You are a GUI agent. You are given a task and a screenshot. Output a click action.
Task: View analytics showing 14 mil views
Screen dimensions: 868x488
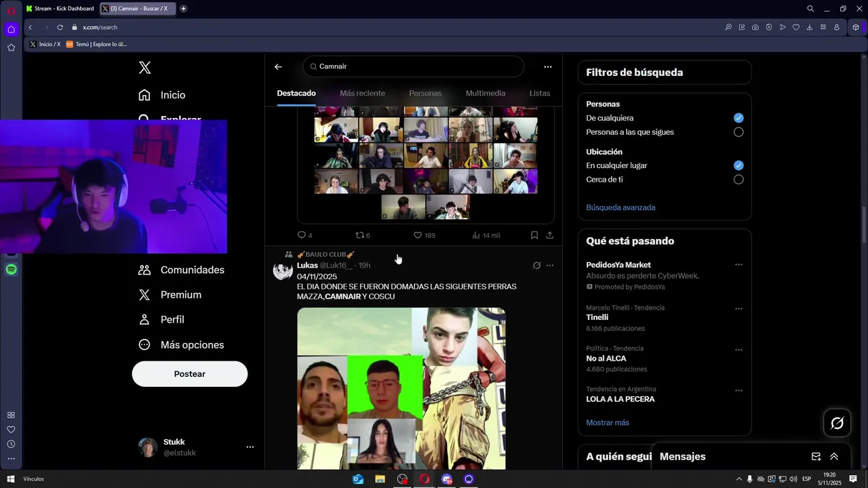486,235
